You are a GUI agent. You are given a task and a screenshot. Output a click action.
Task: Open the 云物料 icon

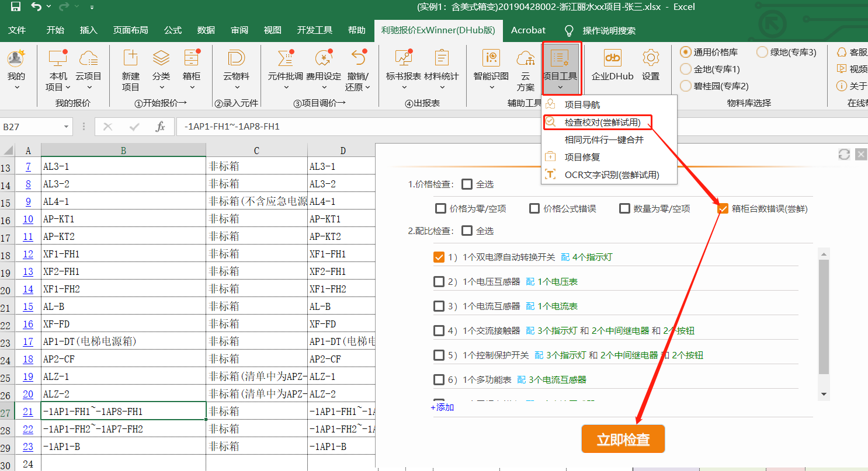[x=236, y=58]
